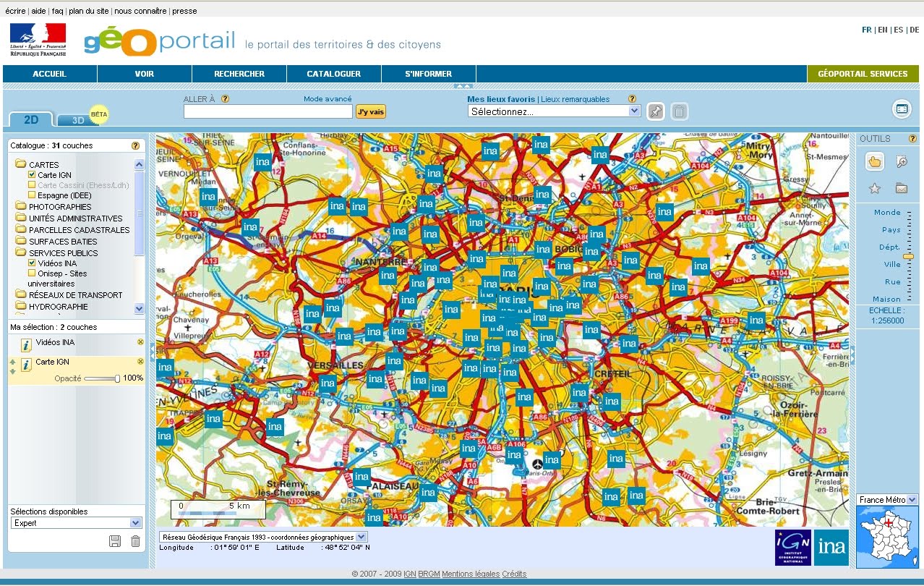Click the Aller à search input field
924x586 pixels.
pyautogui.click(x=268, y=111)
